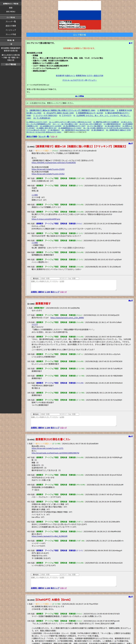Click the square icon in thread [1:996]
This screenshot has height=644, width=136.
129,144
